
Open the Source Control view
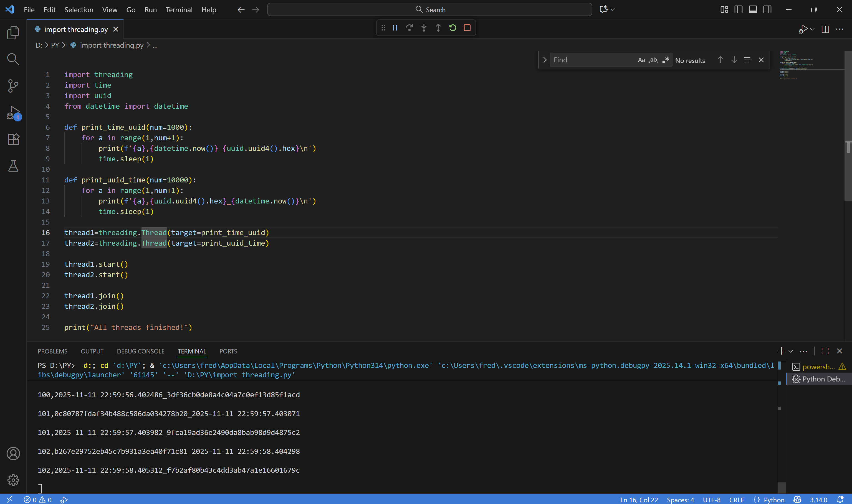(x=13, y=86)
